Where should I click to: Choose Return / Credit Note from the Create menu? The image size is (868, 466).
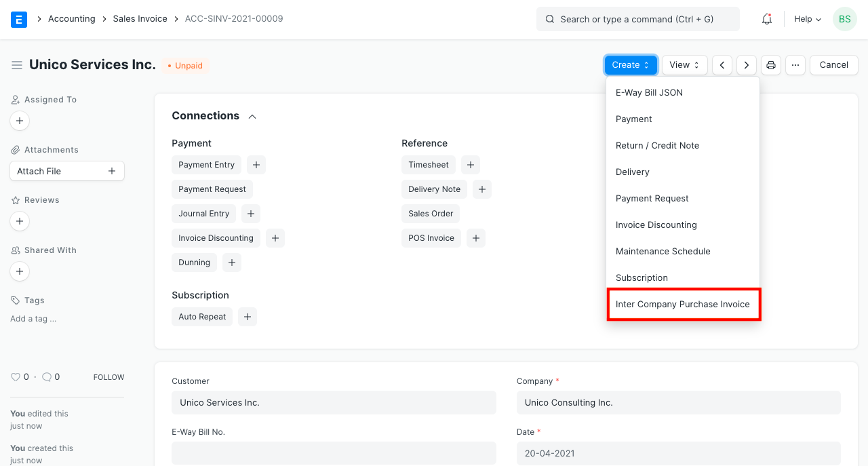click(656, 145)
